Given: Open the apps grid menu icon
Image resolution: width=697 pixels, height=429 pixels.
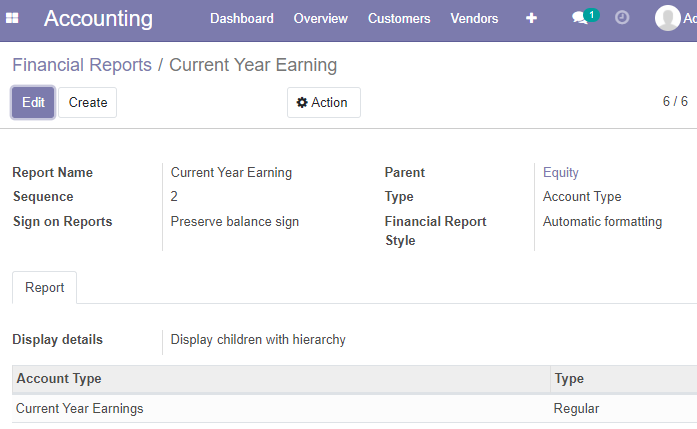Looking at the screenshot, I should pos(12,18).
